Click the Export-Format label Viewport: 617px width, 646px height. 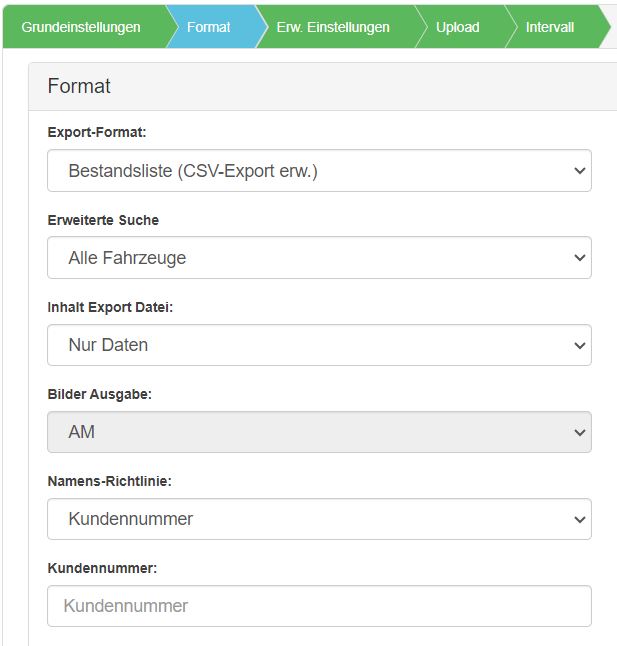click(x=97, y=132)
